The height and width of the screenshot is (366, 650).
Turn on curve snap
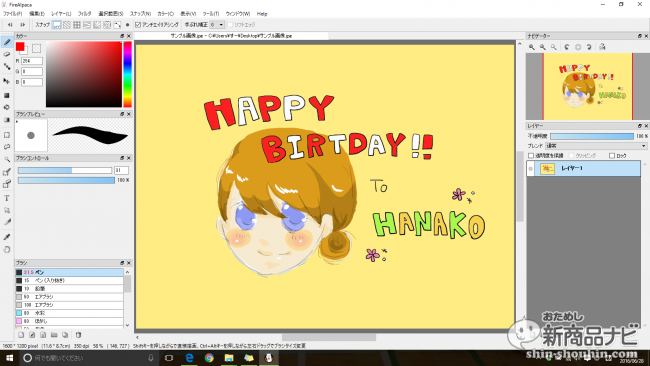(x=117, y=25)
